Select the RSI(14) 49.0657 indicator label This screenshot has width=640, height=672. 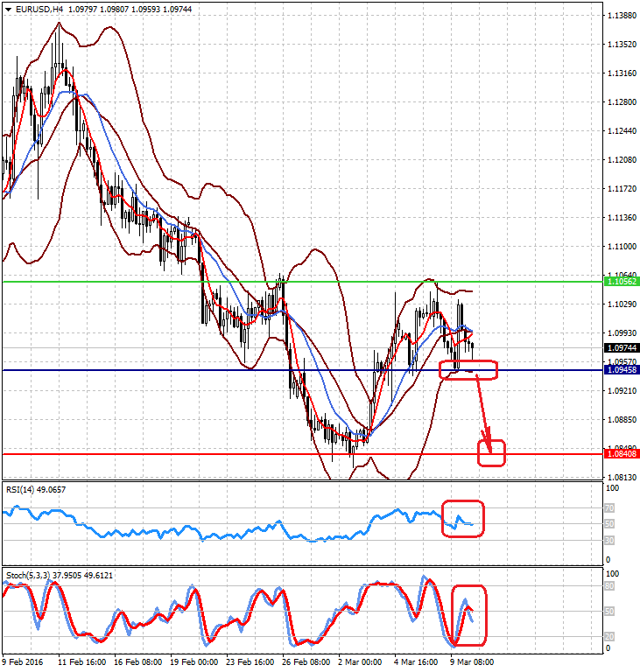click(36, 489)
